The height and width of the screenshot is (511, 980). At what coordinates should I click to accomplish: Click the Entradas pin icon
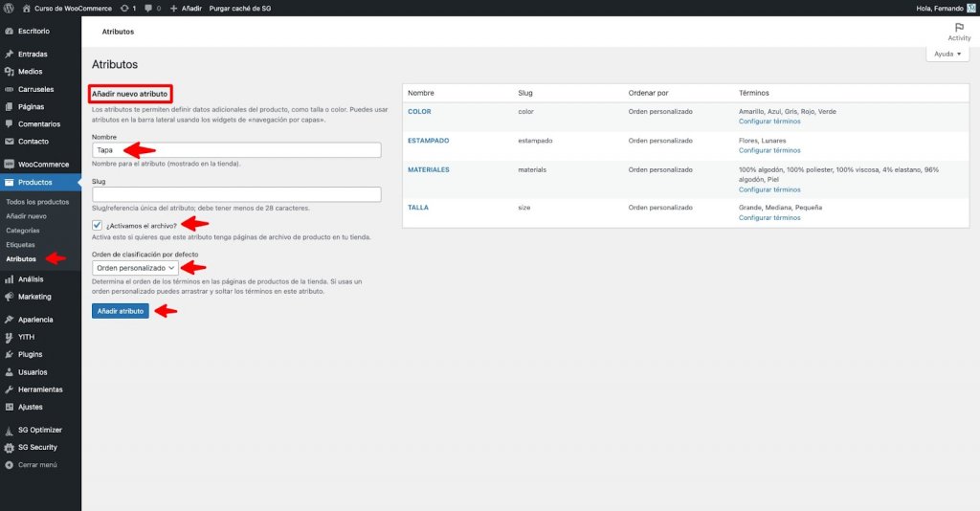(x=9, y=54)
